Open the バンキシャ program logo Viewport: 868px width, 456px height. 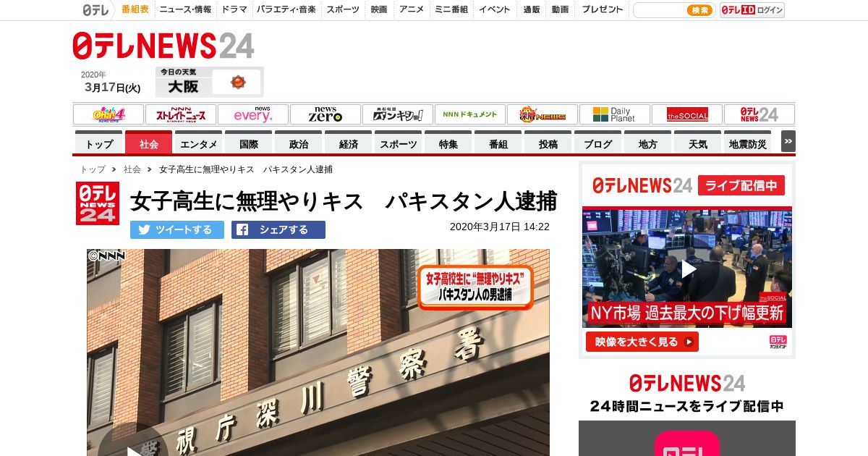(398, 114)
